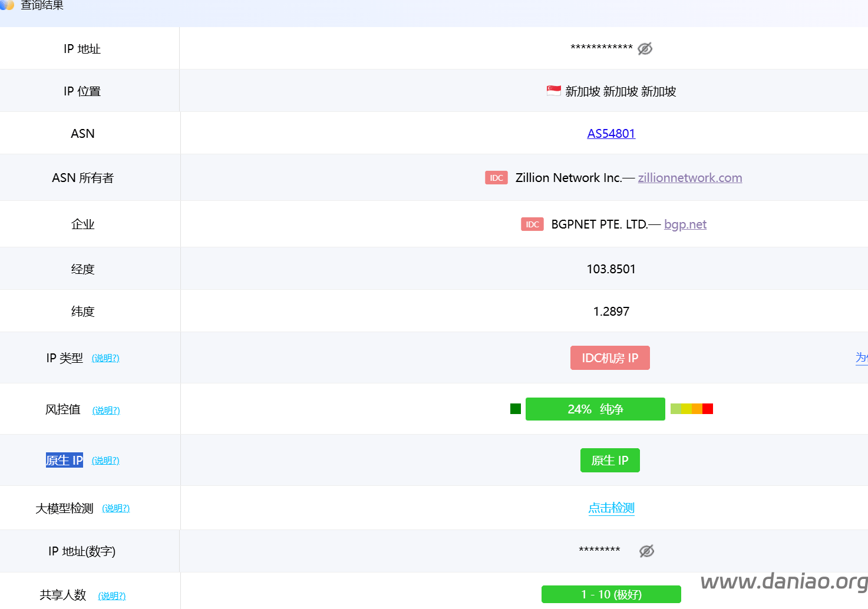Reveal the hidden IP 地址 with eye icon
Image resolution: width=868 pixels, height=609 pixels.
[645, 49]
